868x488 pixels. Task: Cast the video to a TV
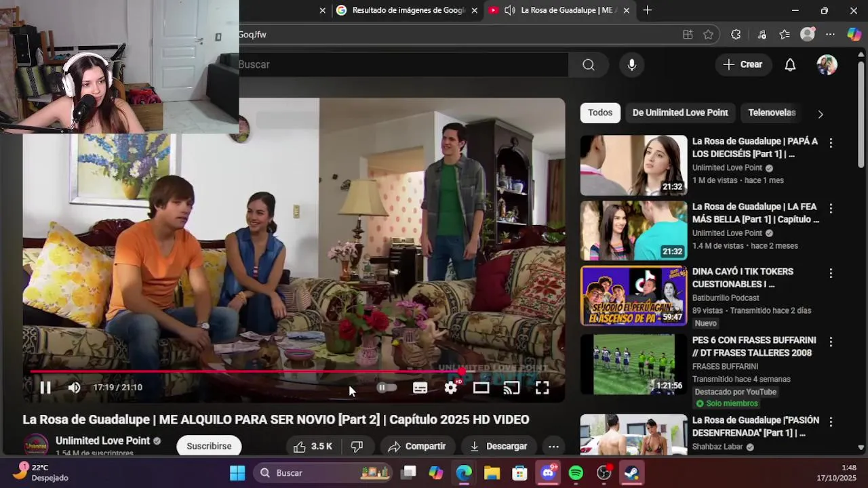(511, 388)
